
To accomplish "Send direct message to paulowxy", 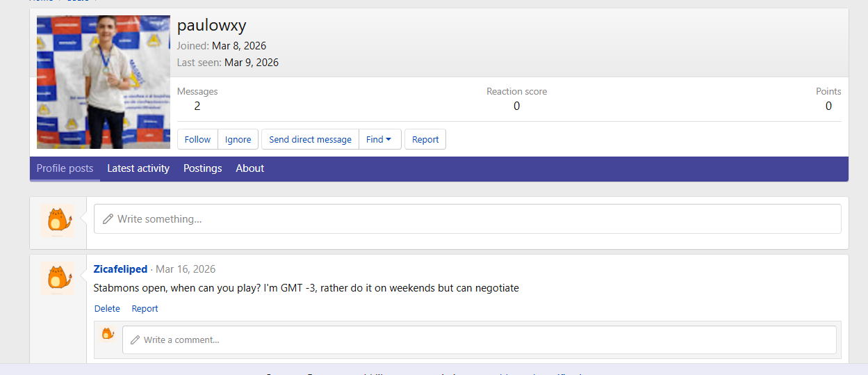I will [x=310, y=139].
